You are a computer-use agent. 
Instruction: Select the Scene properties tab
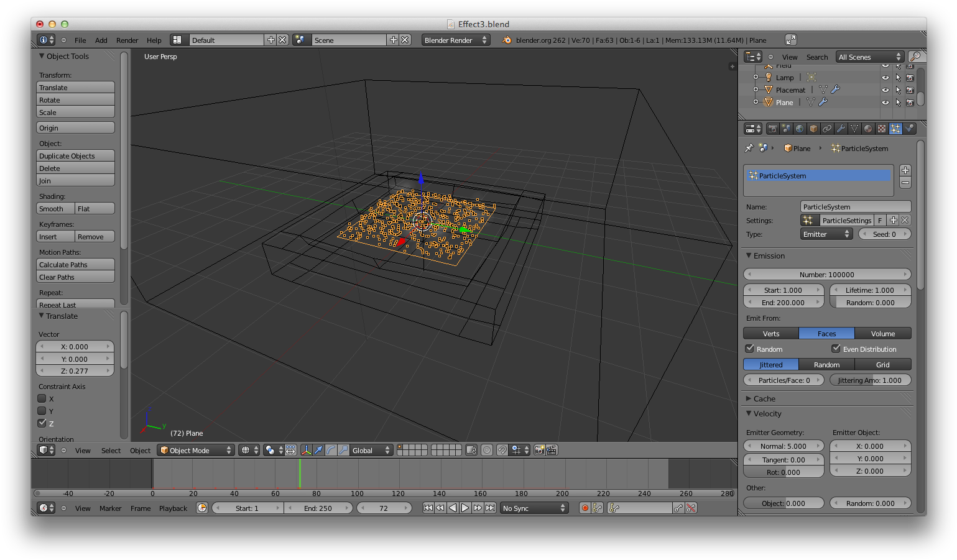[785, 128]
